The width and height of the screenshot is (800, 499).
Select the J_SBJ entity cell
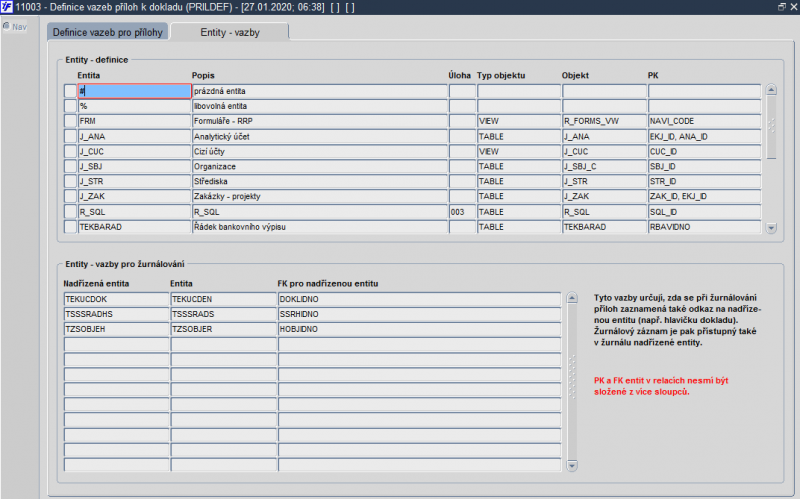(x=135, y=166)
